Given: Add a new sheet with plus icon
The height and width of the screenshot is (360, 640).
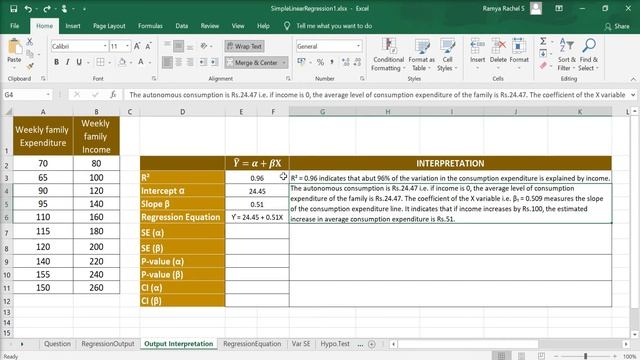Looking at the screenshot, I should point(371,344).
